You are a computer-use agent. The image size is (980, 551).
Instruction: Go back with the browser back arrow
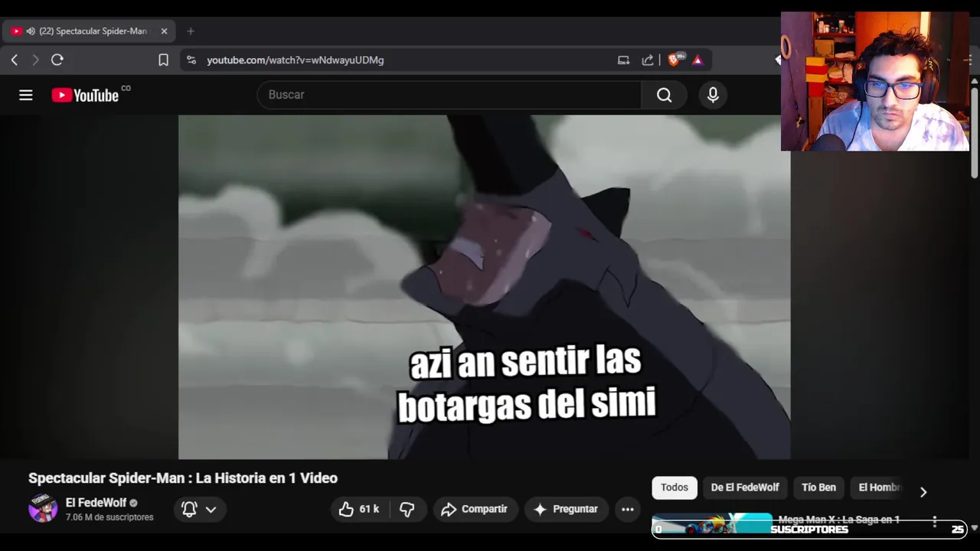point(15,60)
